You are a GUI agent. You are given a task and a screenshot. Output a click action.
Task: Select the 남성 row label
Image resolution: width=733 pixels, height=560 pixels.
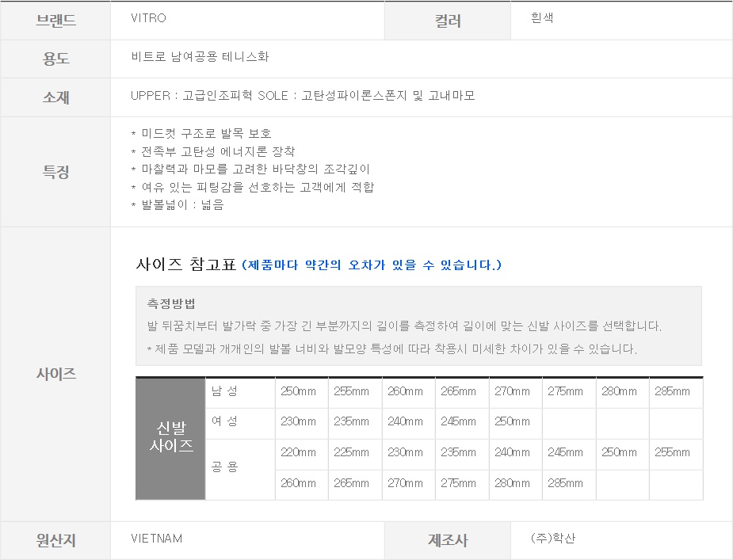coord(225,391)
